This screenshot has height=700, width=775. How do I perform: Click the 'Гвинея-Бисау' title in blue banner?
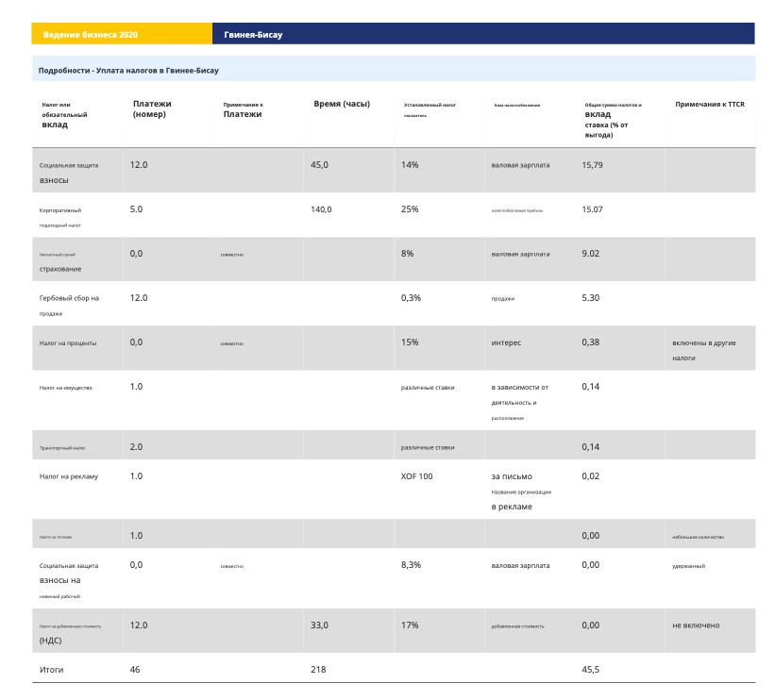(253, 35)
